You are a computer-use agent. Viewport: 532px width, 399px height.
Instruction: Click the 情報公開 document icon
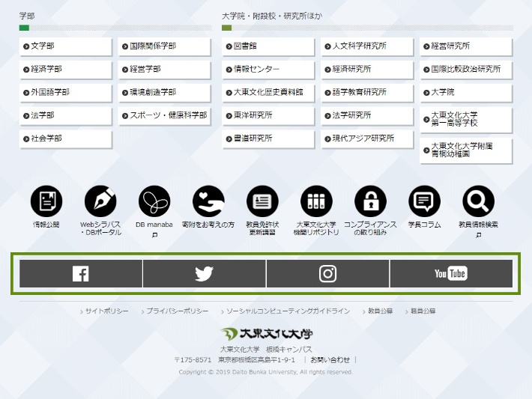(x=46, y=201)
